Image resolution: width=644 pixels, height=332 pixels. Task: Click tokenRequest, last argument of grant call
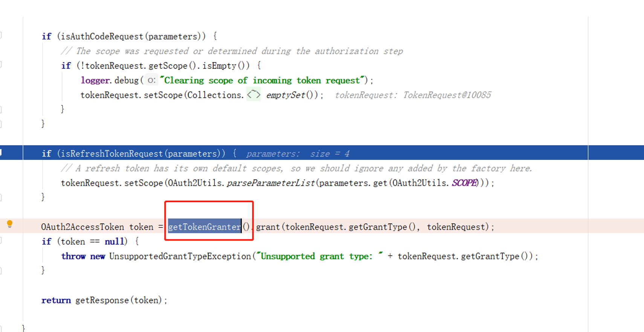coord(455,227)
